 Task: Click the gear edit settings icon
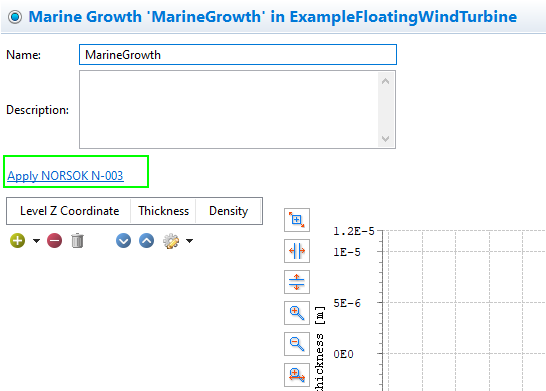coord(171,241)
